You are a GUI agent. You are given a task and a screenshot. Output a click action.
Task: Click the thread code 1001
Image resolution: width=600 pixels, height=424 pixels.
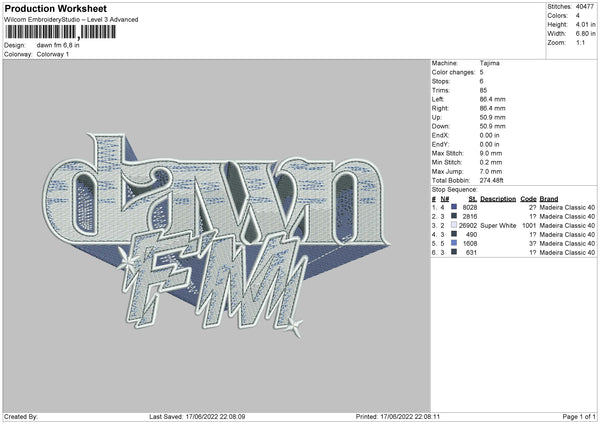point(529,225)
